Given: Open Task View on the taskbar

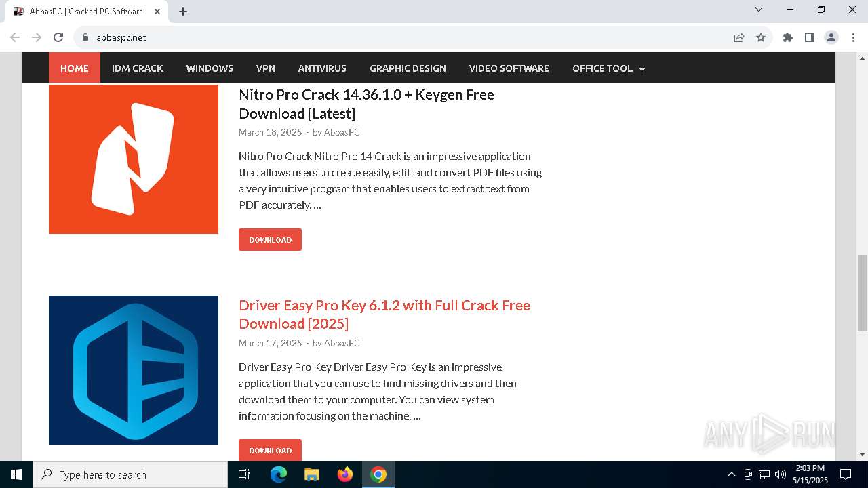Looking at the screenshot, I should click(x=244, y=474).
